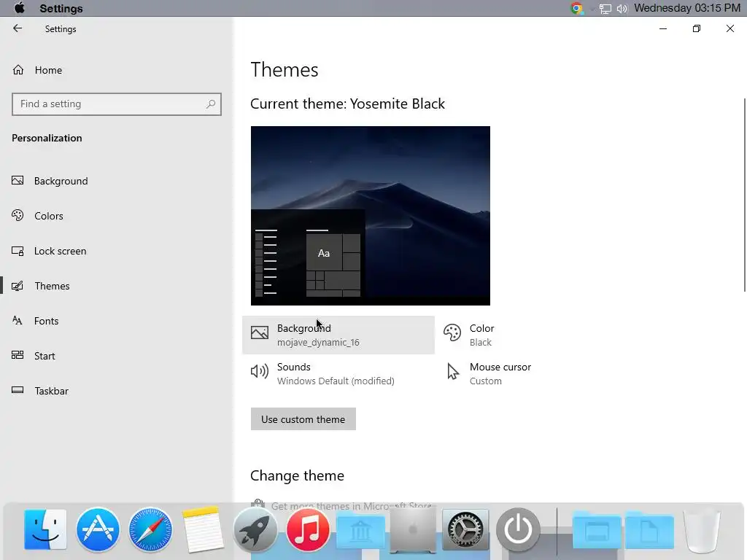
Task: Click the picture icon beside Background mojave_dynamic_16
Action: pyautogui.click(x=260, y=332)
